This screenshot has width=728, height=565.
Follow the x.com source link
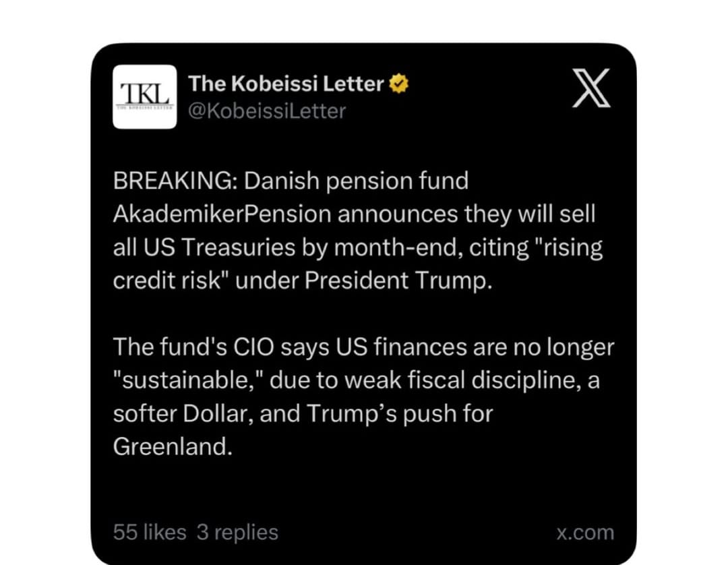586,533
